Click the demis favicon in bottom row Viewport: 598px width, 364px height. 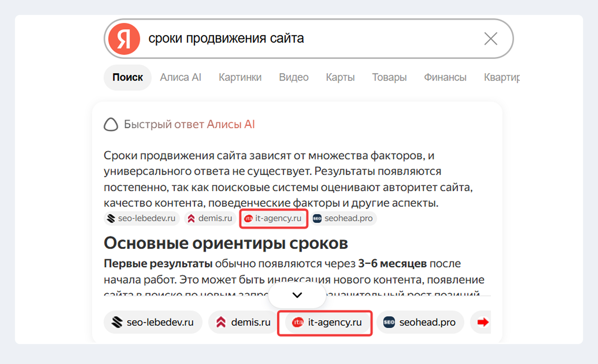(x=221, y=322)
